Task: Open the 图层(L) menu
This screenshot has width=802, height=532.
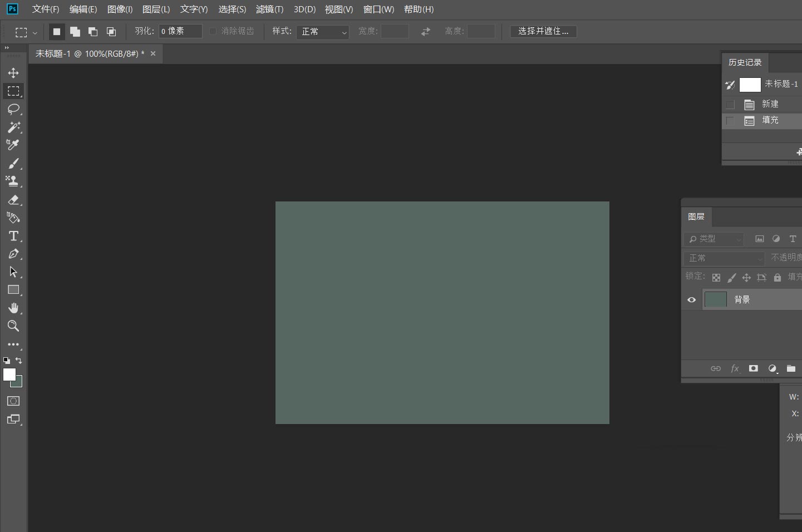Action: coord(156,9)
